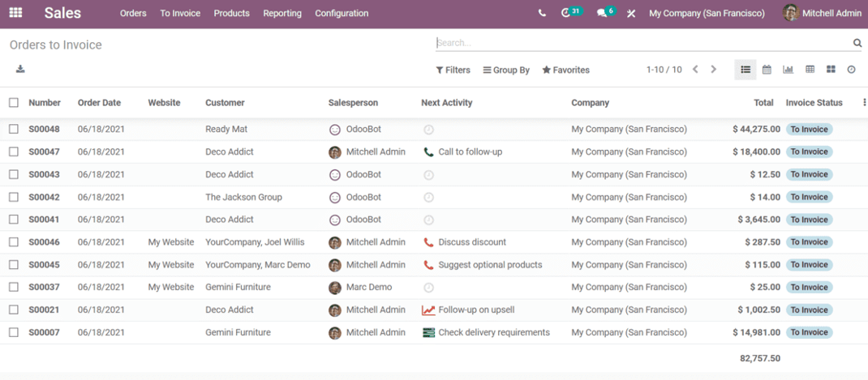
Task: Go to next page of records
Action: coord(714,70)
